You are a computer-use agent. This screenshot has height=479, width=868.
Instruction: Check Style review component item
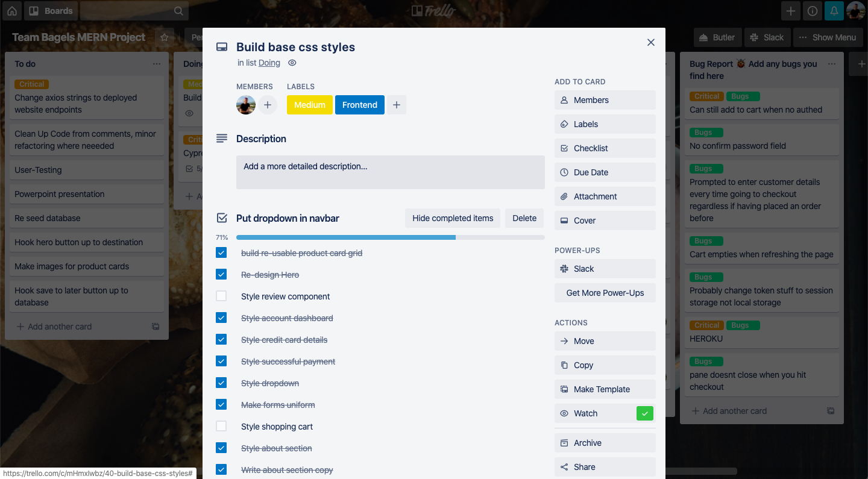coord(221,296)
